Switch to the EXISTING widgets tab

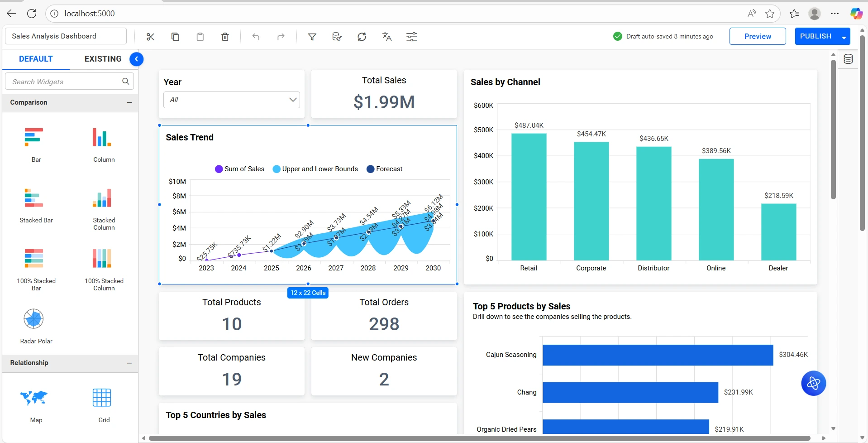[x=103, y=59]
